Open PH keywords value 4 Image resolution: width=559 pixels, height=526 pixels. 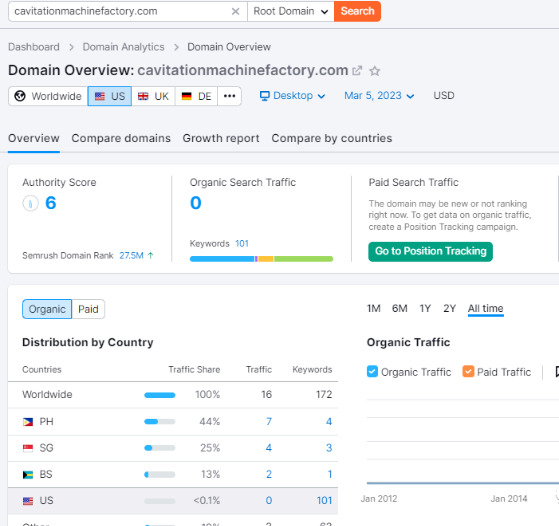[329, 422]
